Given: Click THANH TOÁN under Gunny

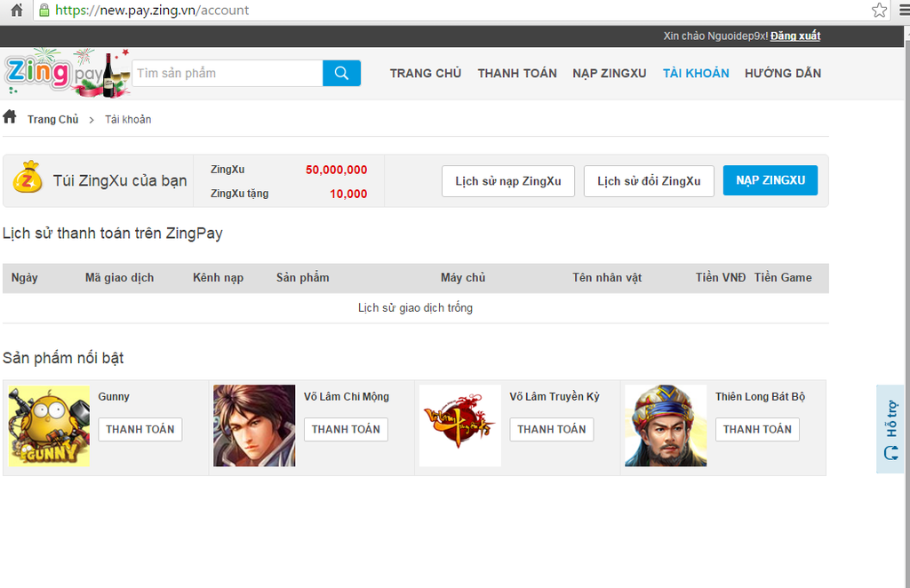Looking at the screenshot, I should pos(140,429).
